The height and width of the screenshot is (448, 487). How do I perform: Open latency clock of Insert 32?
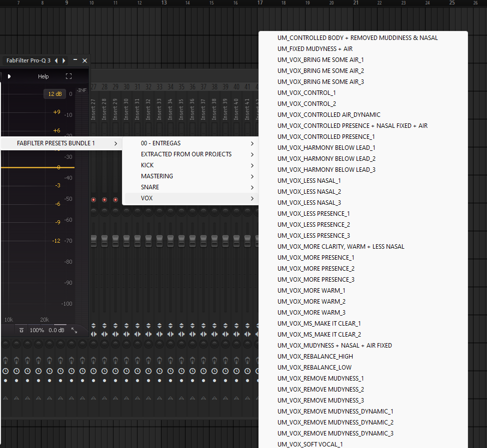148,371
